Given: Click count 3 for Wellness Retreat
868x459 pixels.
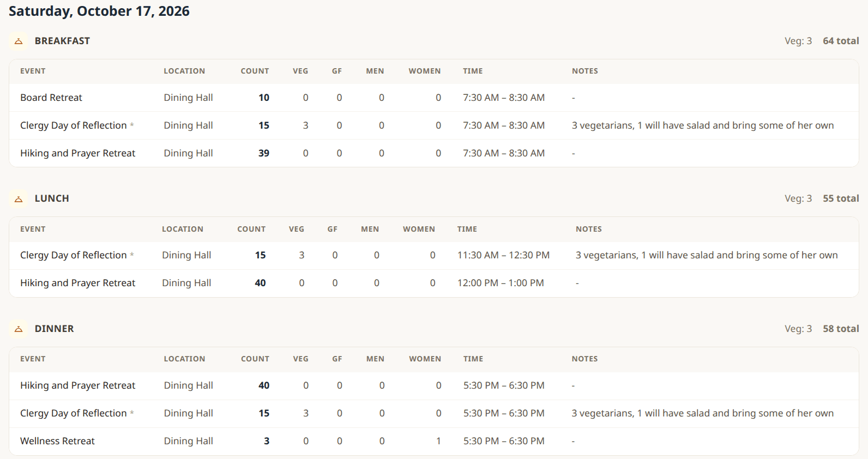Looking at the screenshot, I should point(267,441).
